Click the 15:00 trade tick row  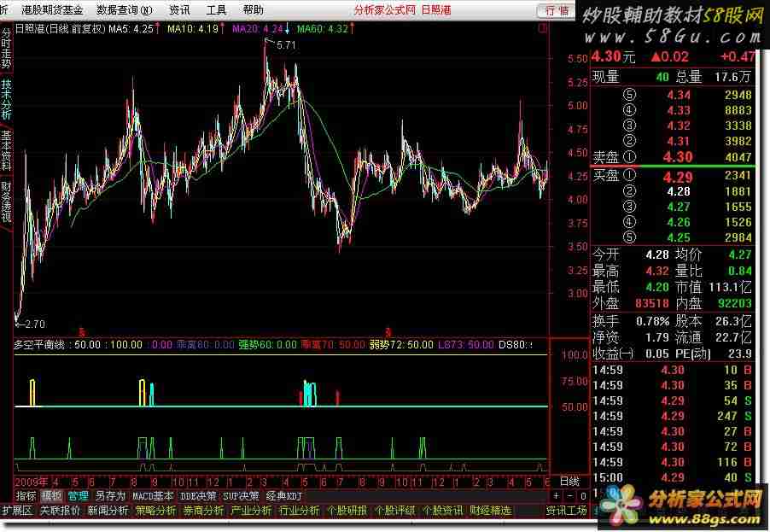673,477
